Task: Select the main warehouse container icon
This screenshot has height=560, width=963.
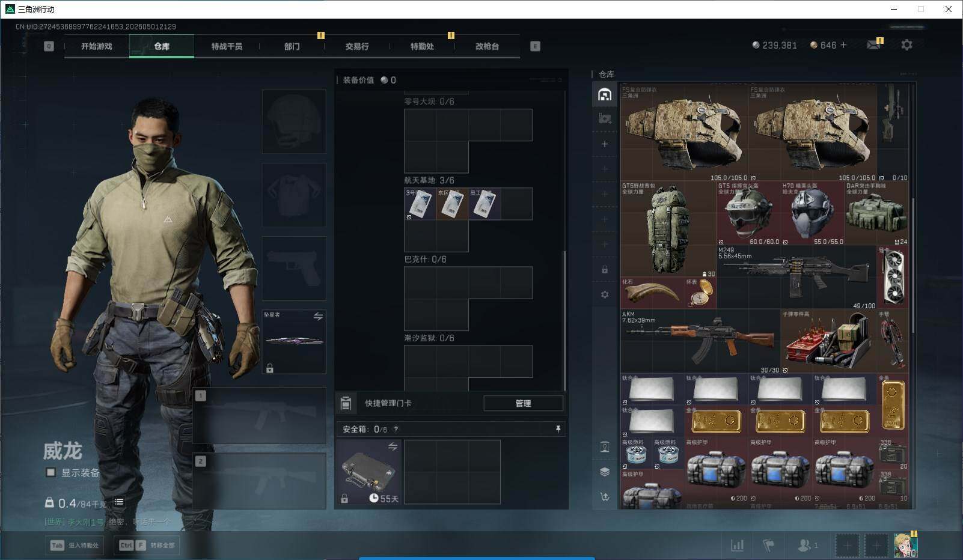Action: point(605,94)
